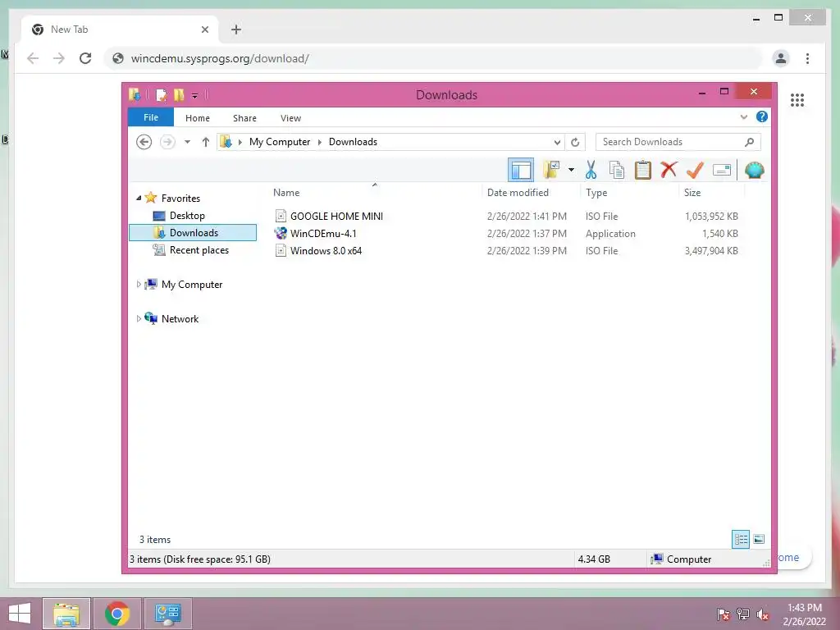Switch to details view button
Image resolution: width=840 pixels, height=630 pixels.
pyautogui.click(x=741, y=540)
